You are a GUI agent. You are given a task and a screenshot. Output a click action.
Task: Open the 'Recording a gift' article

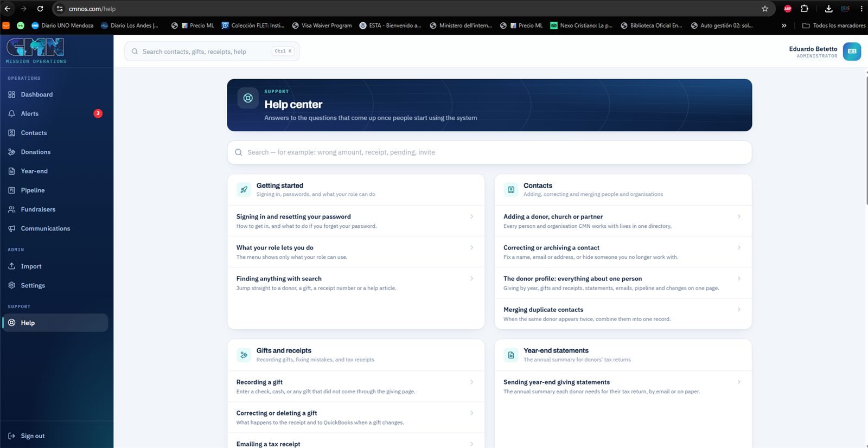click(x=356, y=386)
